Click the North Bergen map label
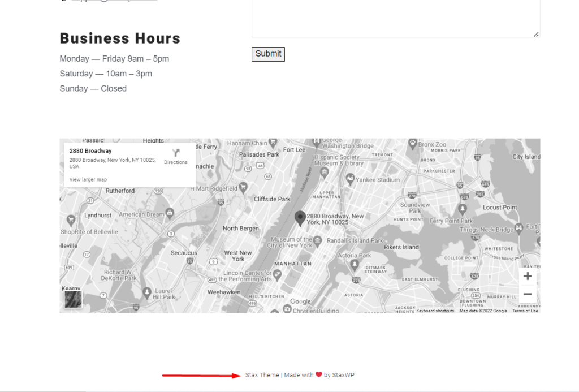The width and height of the screenshot is (579, 392). coord(241,229)
